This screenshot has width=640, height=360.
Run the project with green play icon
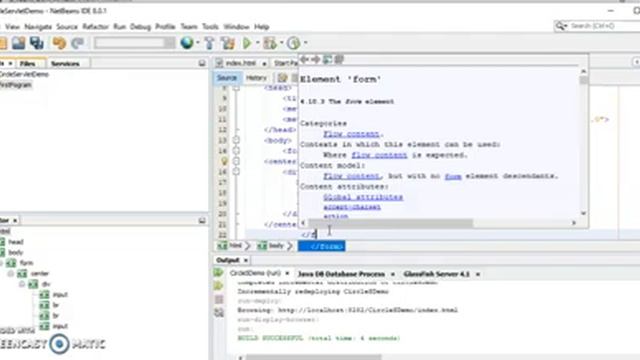click(x=247, y=43)
